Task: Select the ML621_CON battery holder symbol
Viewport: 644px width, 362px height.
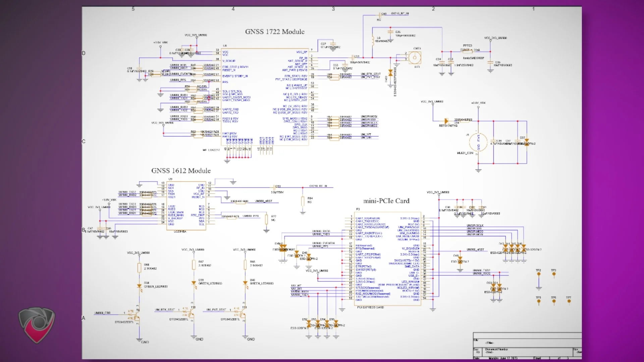Action: point(478,142)
